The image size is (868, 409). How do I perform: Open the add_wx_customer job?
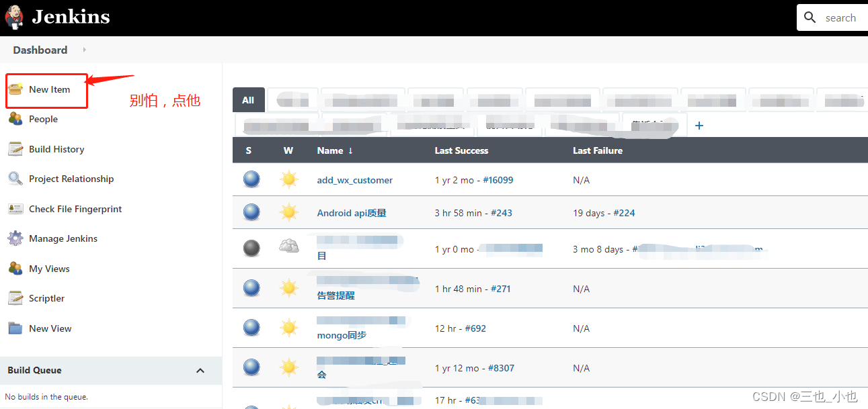tap(355, 180)
